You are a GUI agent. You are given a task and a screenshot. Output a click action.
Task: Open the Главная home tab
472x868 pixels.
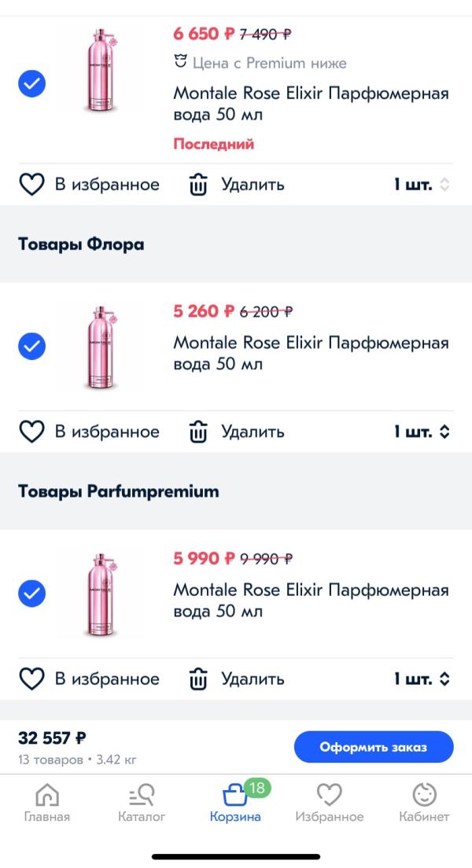pyautogui.click(x=47, y=803)
